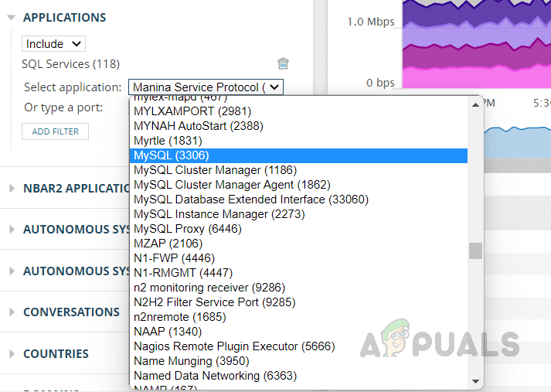551x392 pixels.
Task: Click the dropdown list scrollbar thumb
Action: tap(475, 251)
